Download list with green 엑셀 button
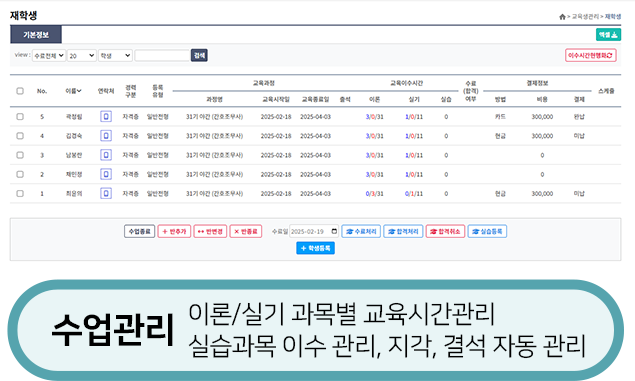This screenshot has width=635, height=381. tap(608, 35)
